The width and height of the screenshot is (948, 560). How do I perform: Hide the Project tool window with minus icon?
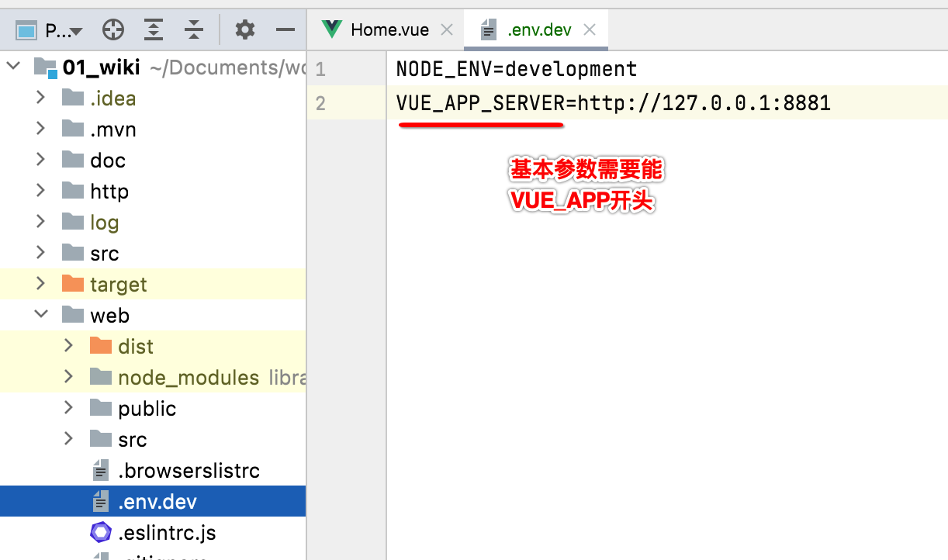284,29
